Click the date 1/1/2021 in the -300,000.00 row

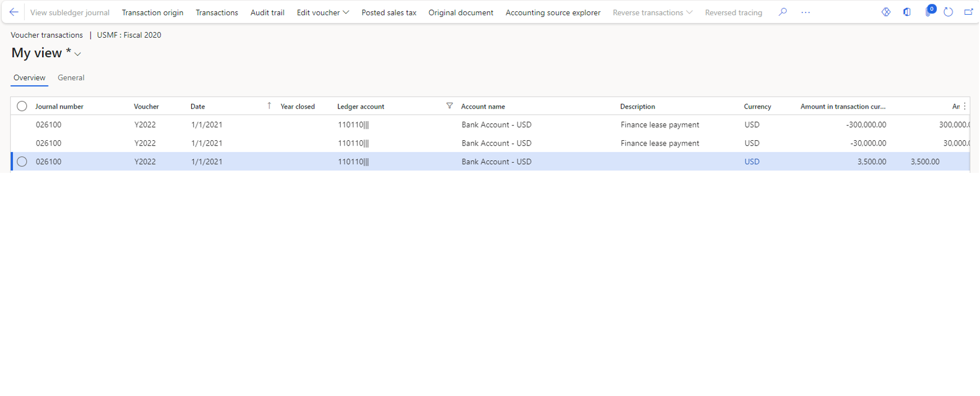[x=206, y=124]
